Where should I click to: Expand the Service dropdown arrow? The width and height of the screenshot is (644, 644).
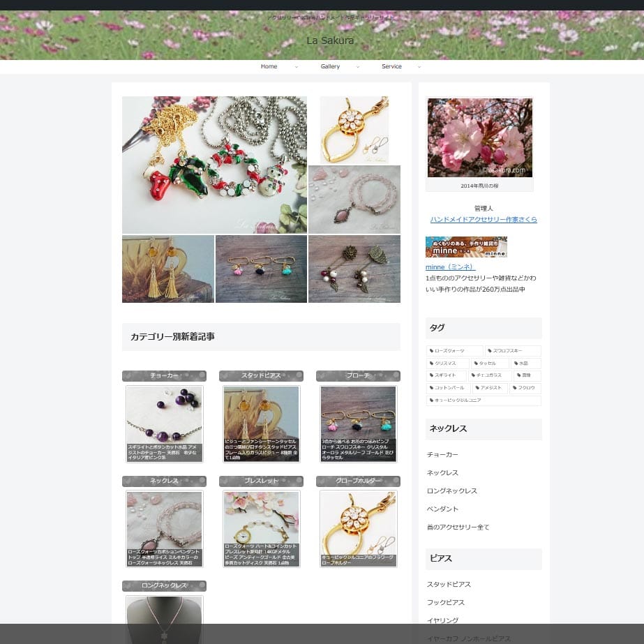click(x=419, y=67)
